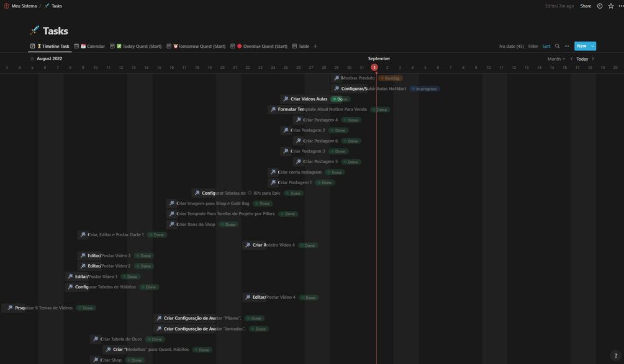Open the Month scale dropdown
Image resolution: width=624 pixels, height=364 pixels.
point(556,59)
